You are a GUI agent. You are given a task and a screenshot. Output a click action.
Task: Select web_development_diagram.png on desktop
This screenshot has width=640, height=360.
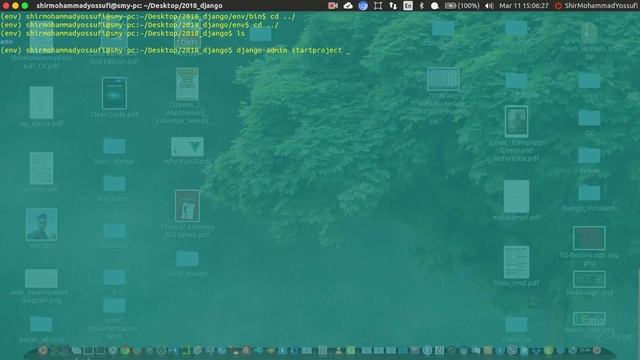point(41,286)
